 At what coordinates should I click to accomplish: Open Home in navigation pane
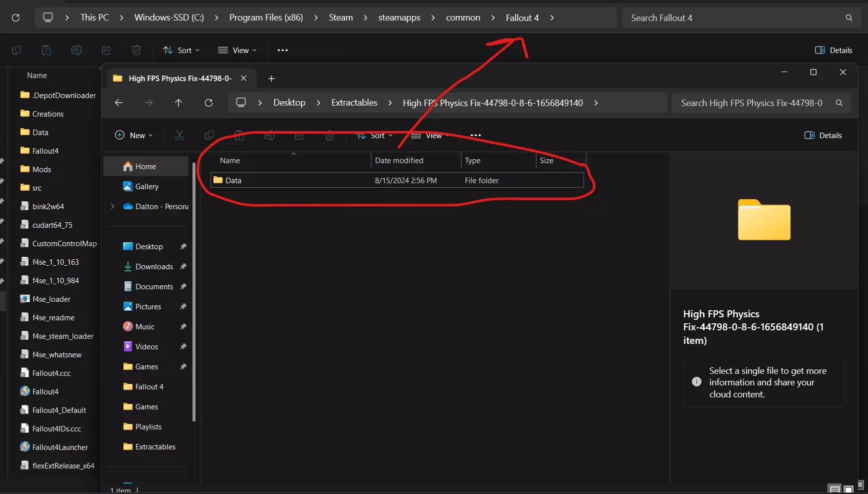[x=146, y=166]
